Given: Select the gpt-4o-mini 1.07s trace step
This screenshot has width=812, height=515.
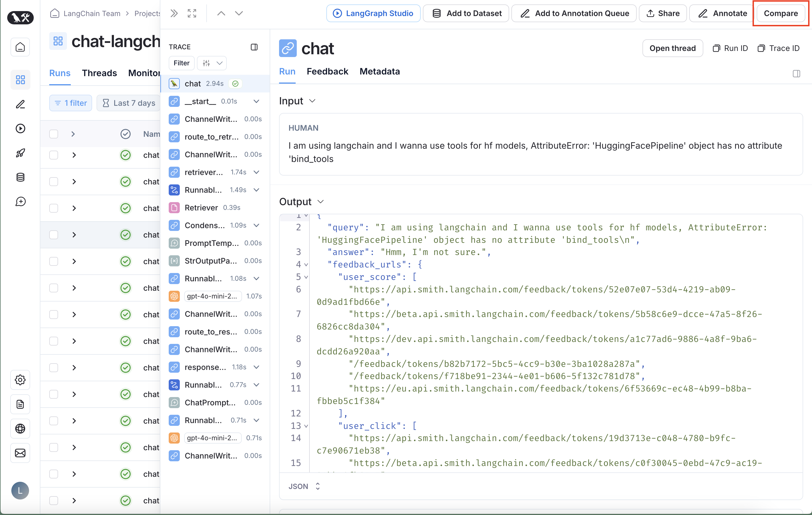Looking at the screenshot, I should (212, 296).
